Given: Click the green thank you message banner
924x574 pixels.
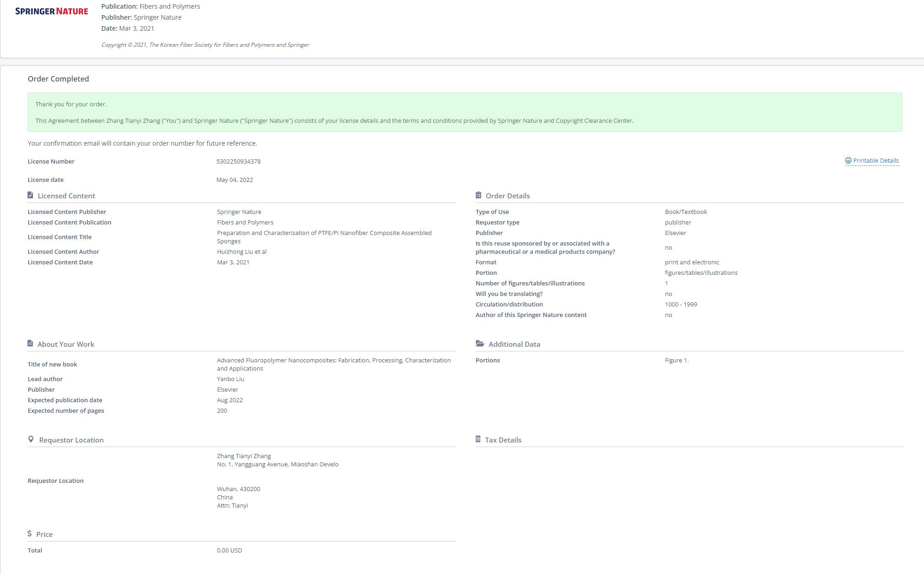Looking at the screenshot, I should (x=464, y=112).
